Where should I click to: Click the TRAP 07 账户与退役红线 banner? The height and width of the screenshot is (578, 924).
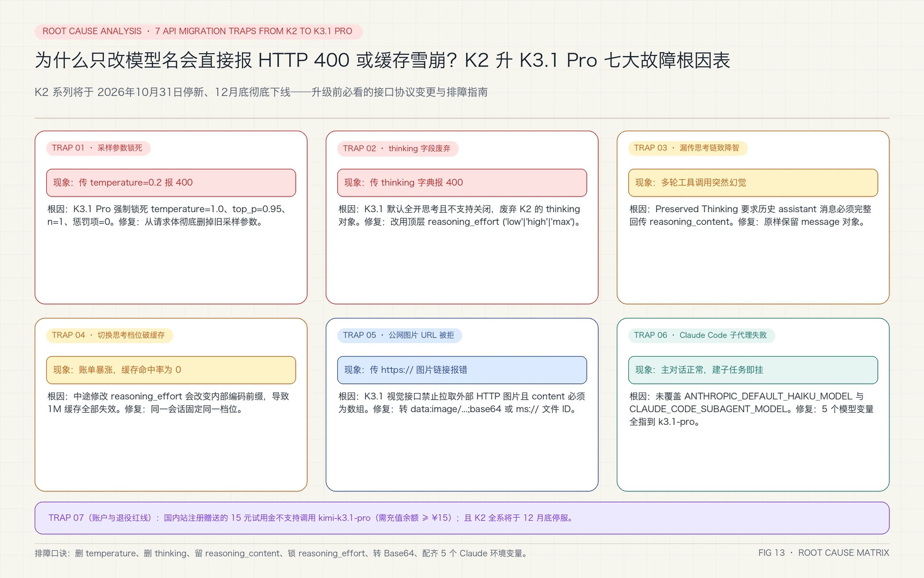[x=462, y=518]
